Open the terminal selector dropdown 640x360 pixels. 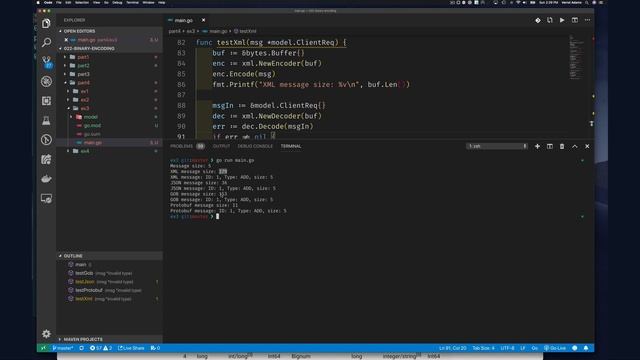point(497,146)
